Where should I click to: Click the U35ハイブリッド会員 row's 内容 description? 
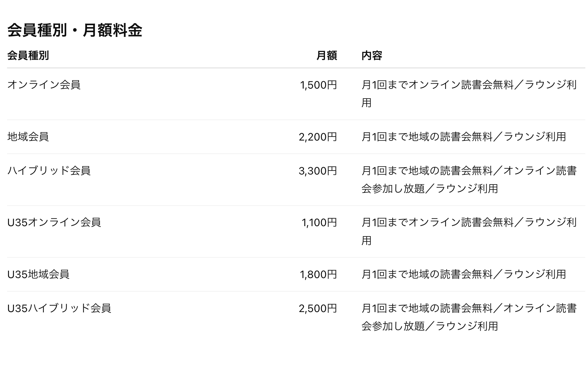(469, 317)
